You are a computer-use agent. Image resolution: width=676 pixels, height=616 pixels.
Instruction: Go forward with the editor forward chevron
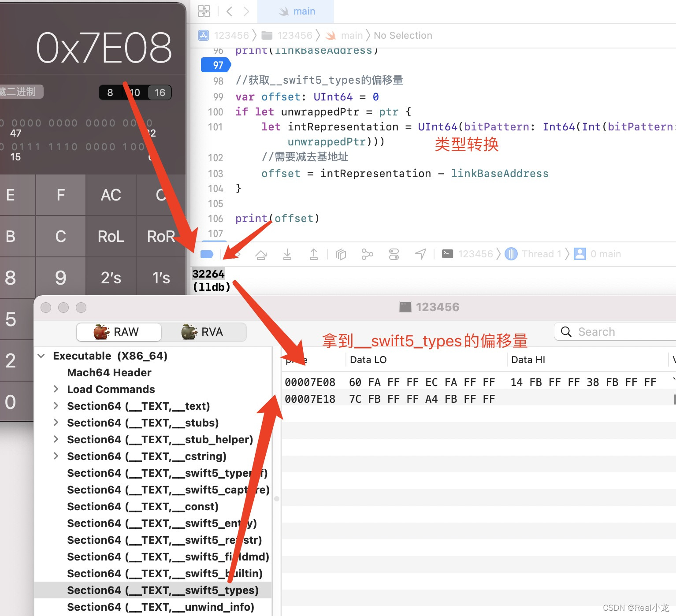[246, 11]
